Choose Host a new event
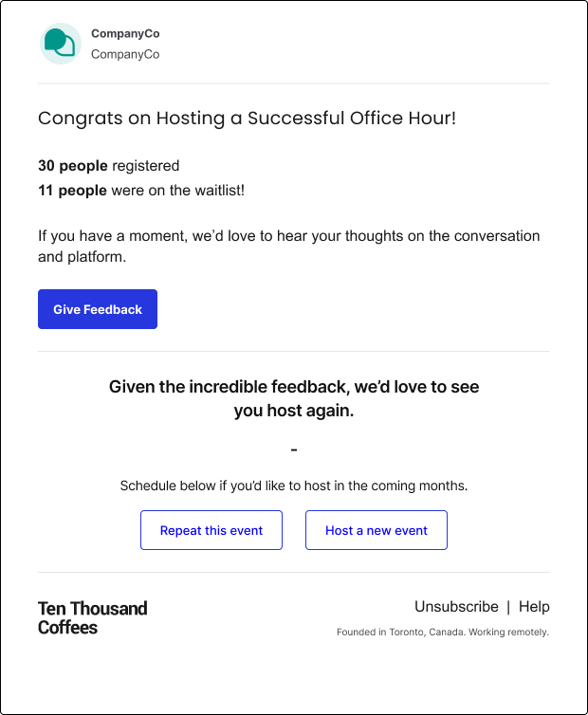Screen dimensions: 588x715 coord(377,530)
